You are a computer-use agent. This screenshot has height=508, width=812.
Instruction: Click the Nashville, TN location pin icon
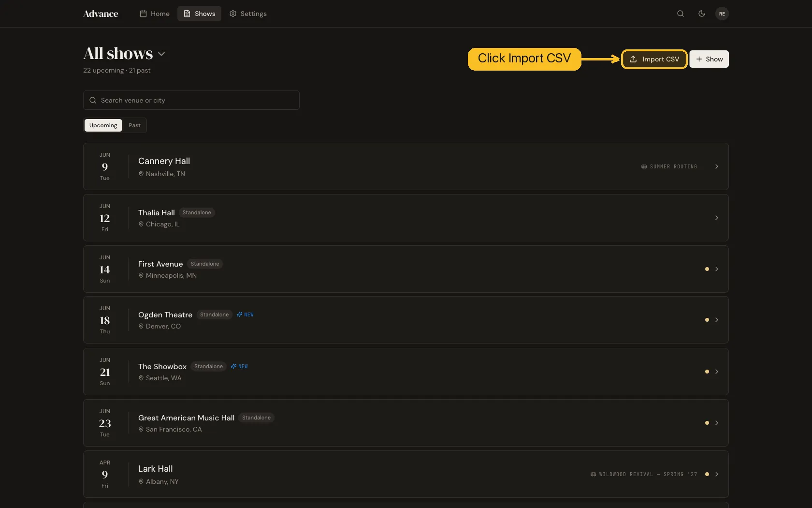[141, 174]
